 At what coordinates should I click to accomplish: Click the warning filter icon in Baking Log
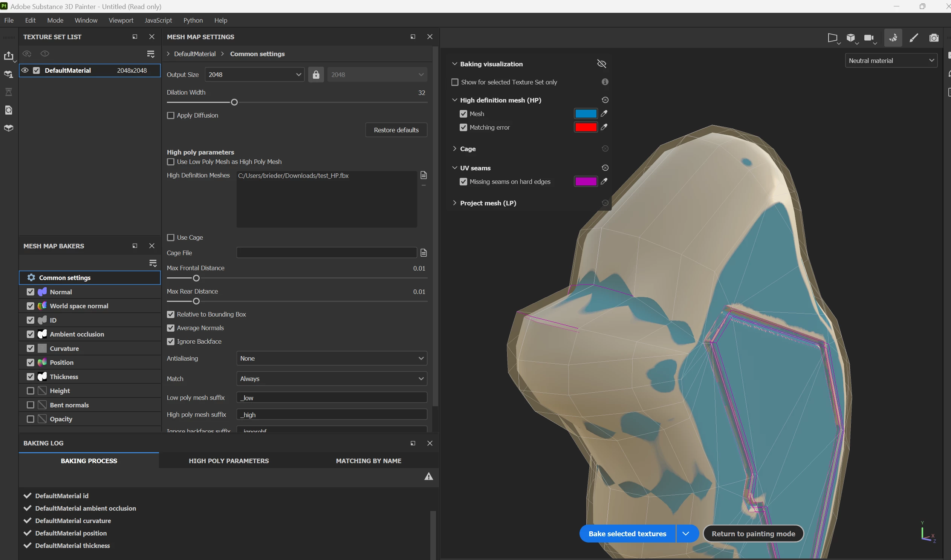[429, 477]
